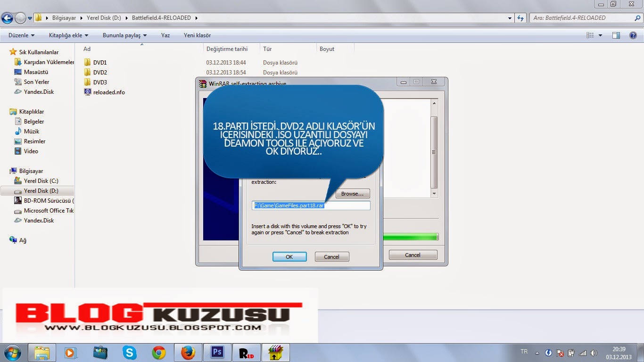Open the view options dropdown arrow
Image resolution: width=644 pixels, height=362 pixels.
pyautogui.click(x=600, y=35)
